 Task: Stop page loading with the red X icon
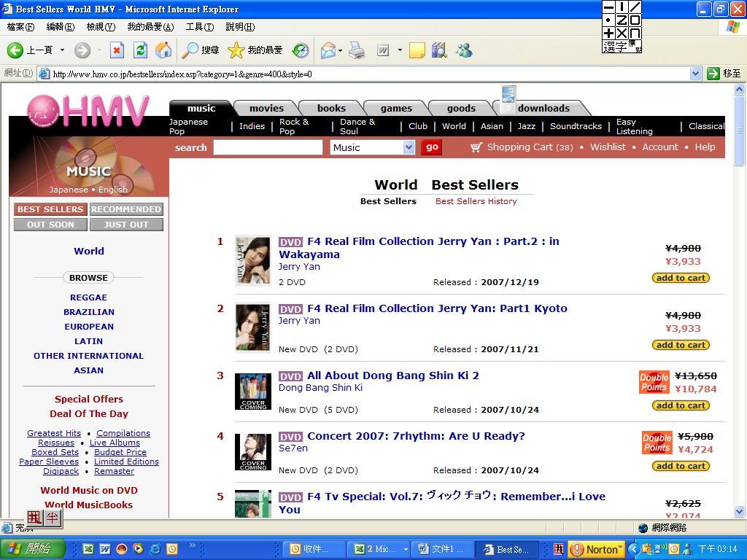[117, 50]
